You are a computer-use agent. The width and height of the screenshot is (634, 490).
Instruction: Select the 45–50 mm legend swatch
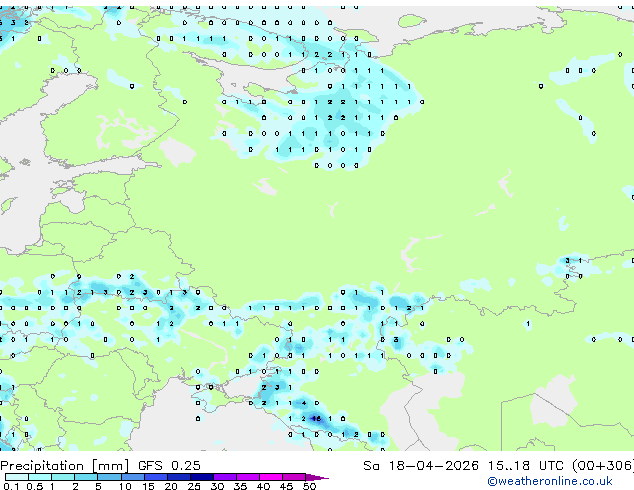click(294, 477)
